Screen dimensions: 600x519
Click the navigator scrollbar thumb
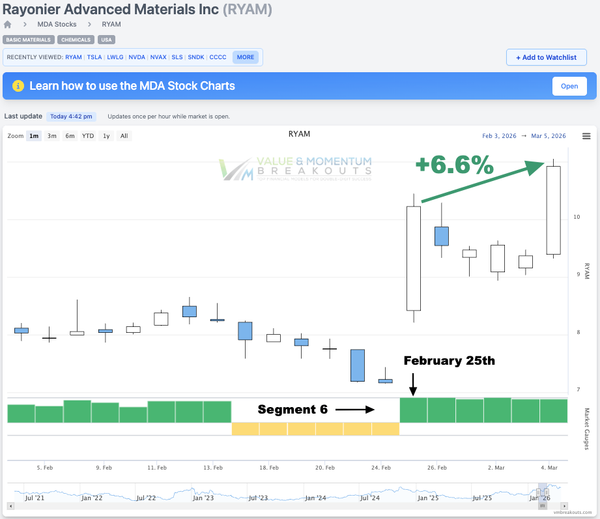click(x=543, y=506)
